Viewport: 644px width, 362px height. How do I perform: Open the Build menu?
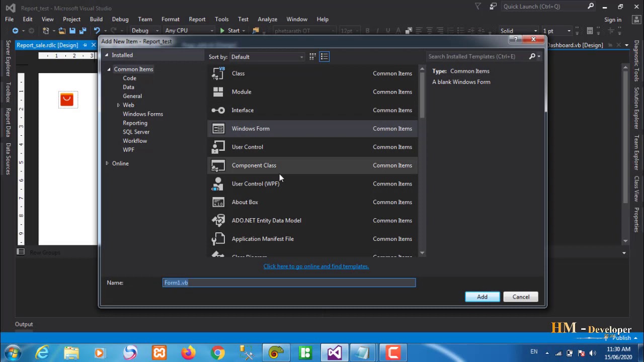tap(96, 19)
